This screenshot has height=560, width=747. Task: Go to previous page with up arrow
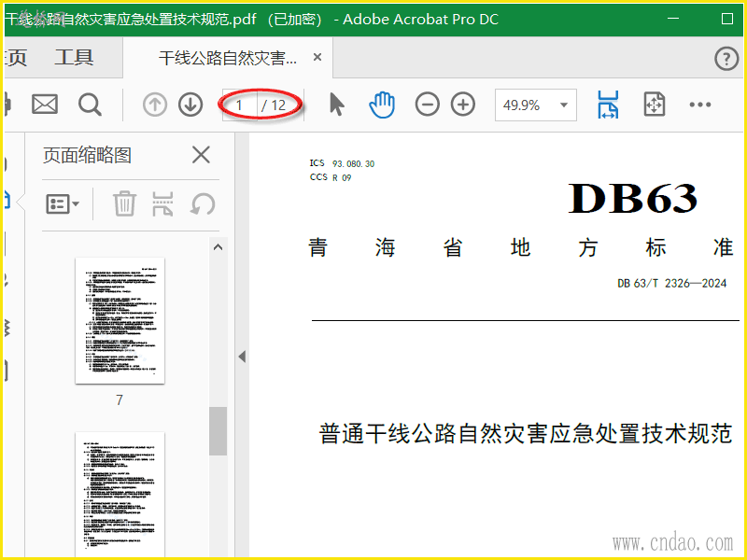tap(155, 105)
